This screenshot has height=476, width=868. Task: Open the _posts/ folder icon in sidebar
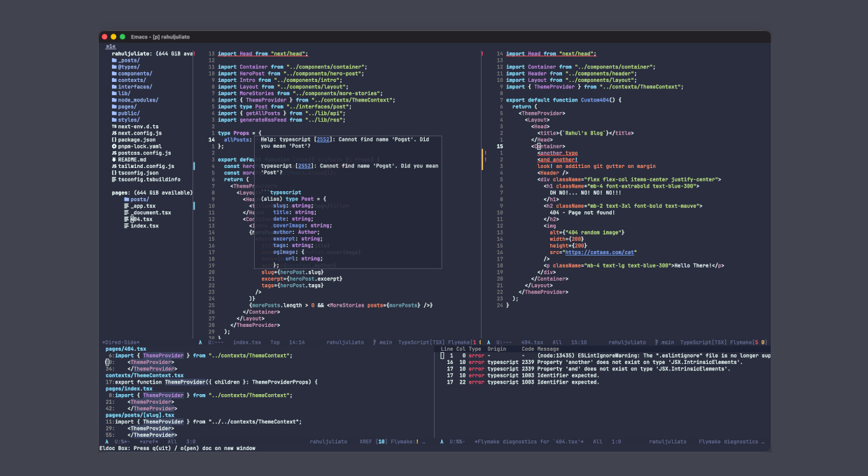114,60
